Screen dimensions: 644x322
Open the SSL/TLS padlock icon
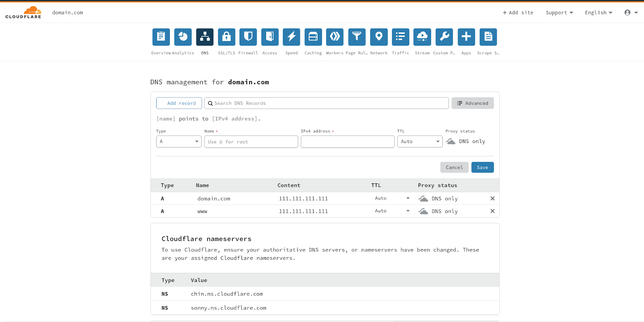(x=227, y=37)
